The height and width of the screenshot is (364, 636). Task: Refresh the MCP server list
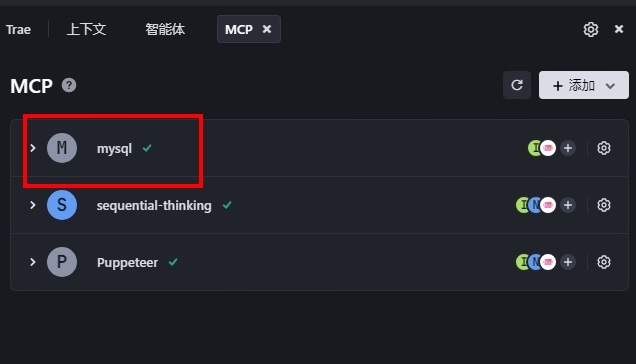point(517,85)
